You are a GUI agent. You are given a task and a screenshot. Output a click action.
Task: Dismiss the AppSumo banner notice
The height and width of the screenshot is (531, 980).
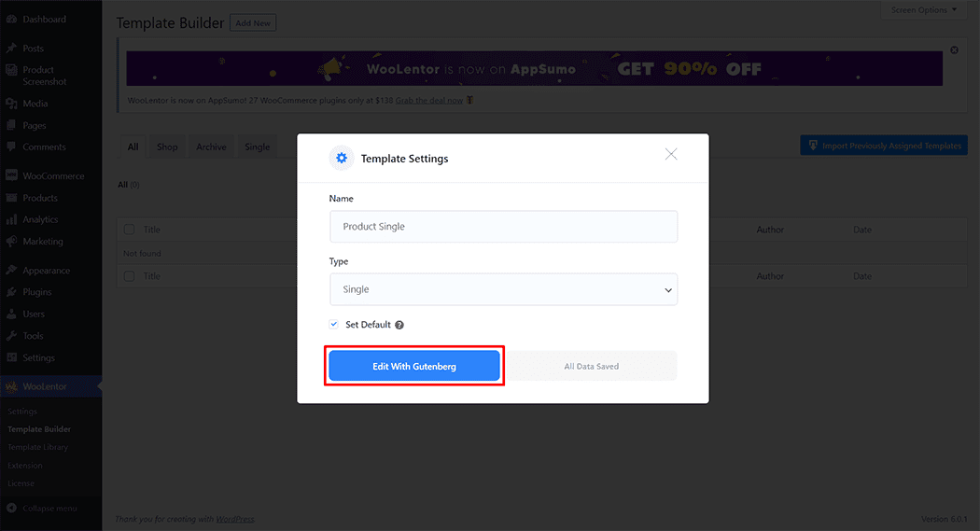point(954,50)
